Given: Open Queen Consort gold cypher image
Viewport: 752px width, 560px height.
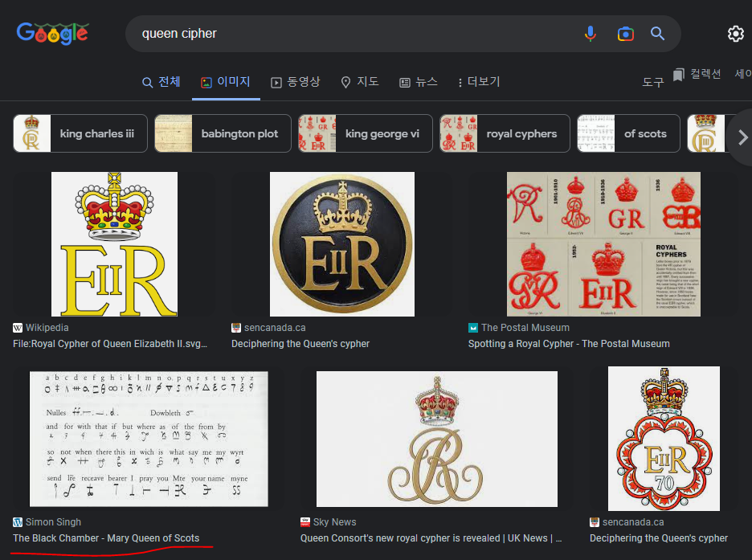Looking at the screenshot, I should pos(437,439).
